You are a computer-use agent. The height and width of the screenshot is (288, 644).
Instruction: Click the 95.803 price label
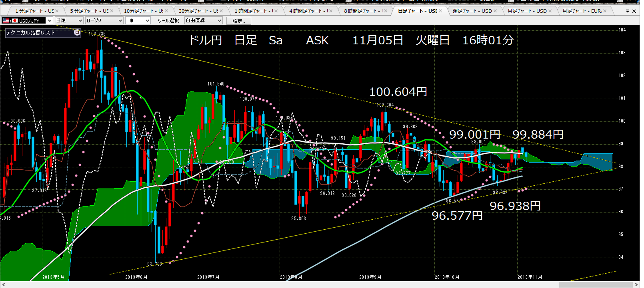298,218
